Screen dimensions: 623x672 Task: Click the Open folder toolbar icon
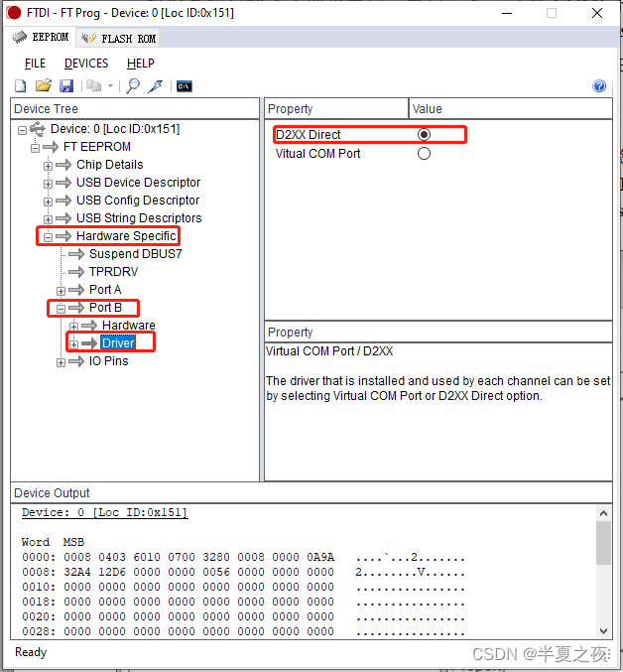pyautogui.click(x=44, y=85)
